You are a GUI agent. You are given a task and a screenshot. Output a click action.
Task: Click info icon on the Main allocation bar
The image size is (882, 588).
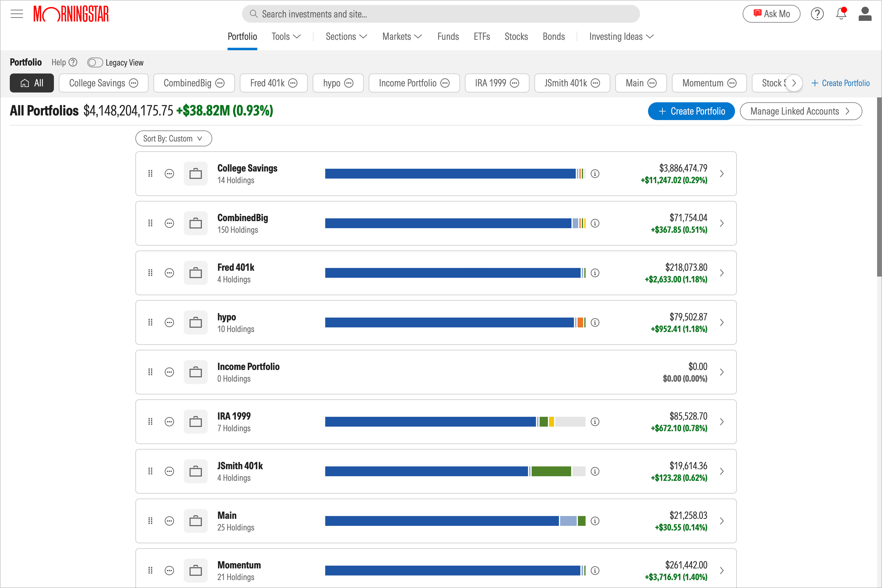click(595, 521)
